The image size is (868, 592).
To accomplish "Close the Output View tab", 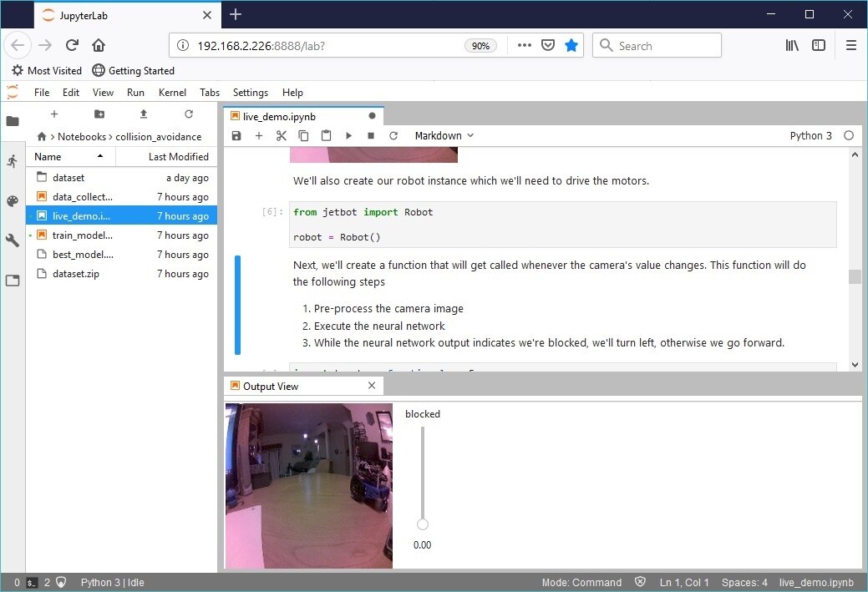I will (373, 386).
